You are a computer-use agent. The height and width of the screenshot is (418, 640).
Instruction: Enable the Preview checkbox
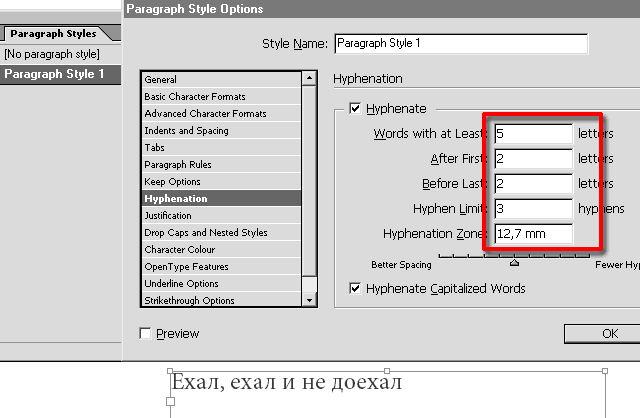pos(145,334)
